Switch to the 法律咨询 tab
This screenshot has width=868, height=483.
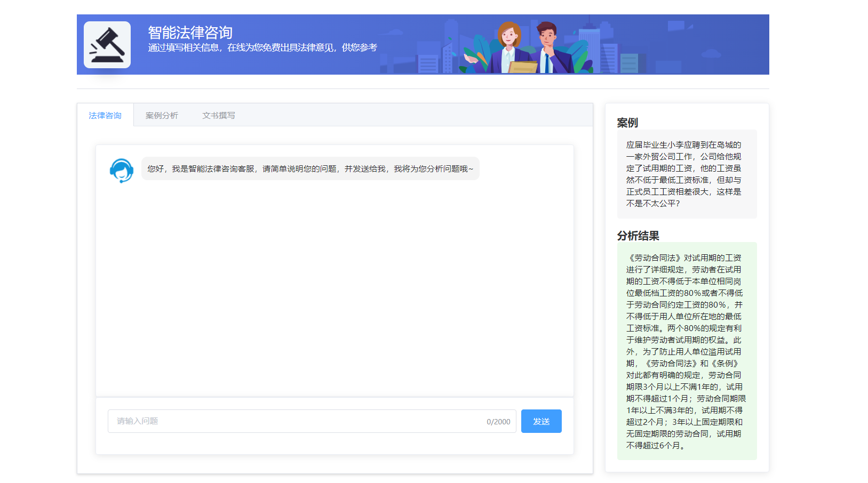point(105,115)
